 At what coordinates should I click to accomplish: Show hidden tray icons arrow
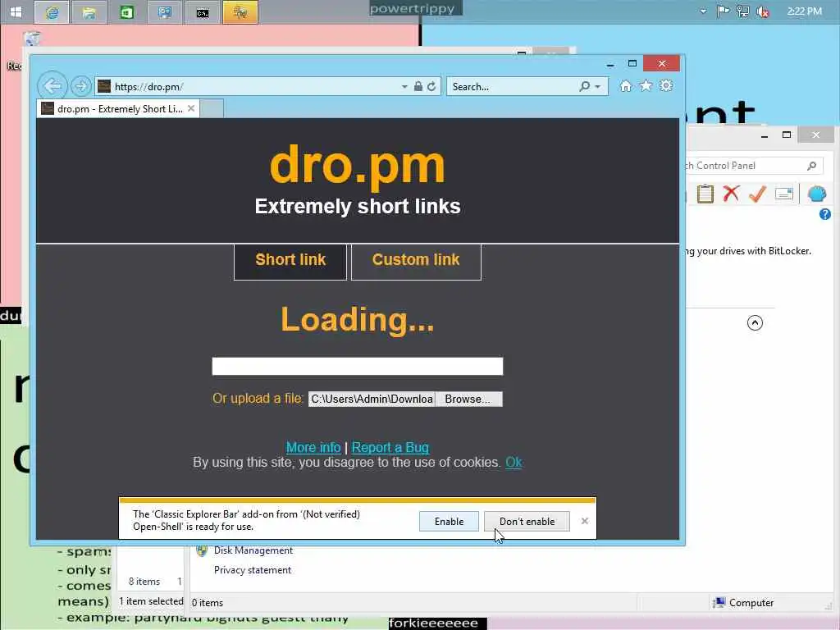[x=703, y=11]
